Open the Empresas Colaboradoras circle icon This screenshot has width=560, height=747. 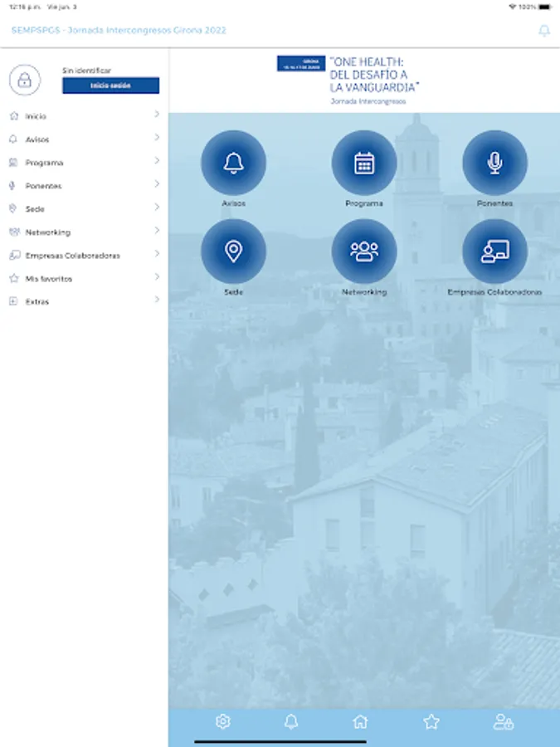click(x=494, y=251)
